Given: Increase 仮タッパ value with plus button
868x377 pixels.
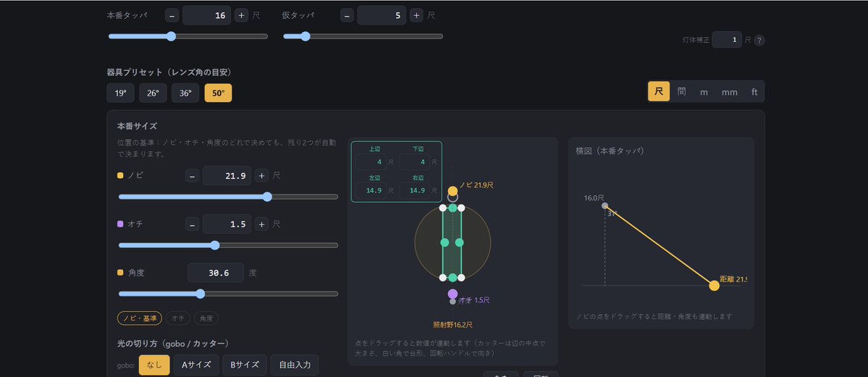Looking at the screenshot, I should 416,15.
